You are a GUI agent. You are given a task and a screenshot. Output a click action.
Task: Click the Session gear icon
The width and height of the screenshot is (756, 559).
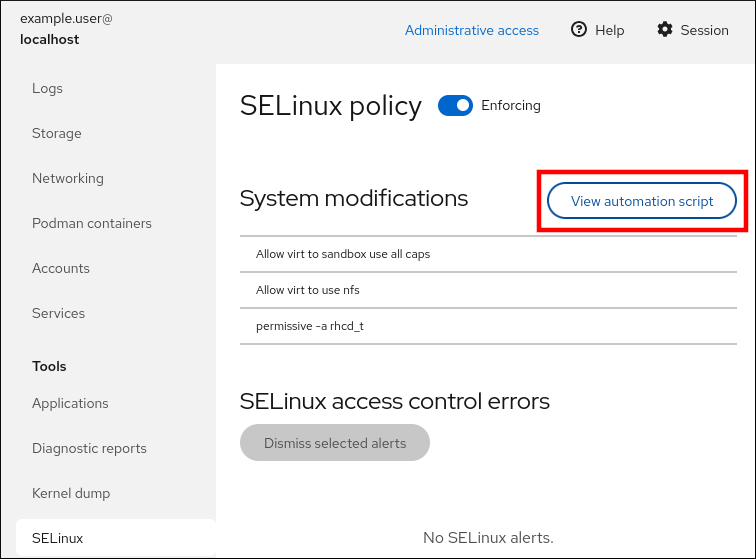665,30
